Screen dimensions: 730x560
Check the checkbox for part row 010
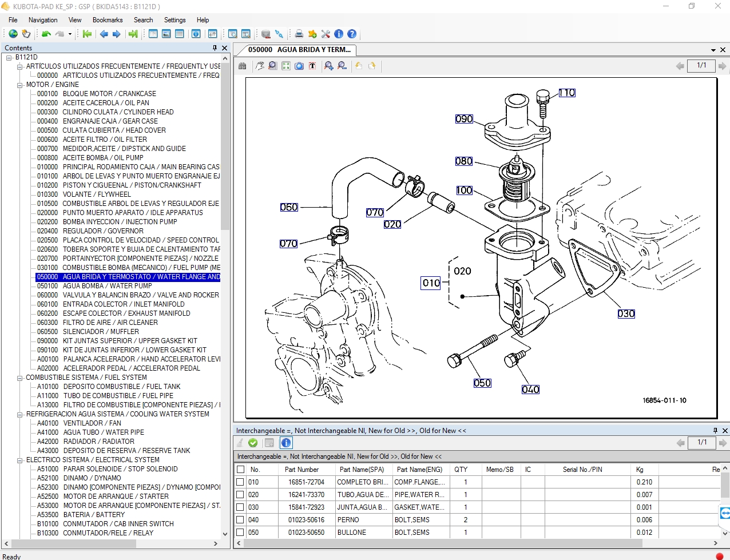pyautogui.click(x=240, y=482)
